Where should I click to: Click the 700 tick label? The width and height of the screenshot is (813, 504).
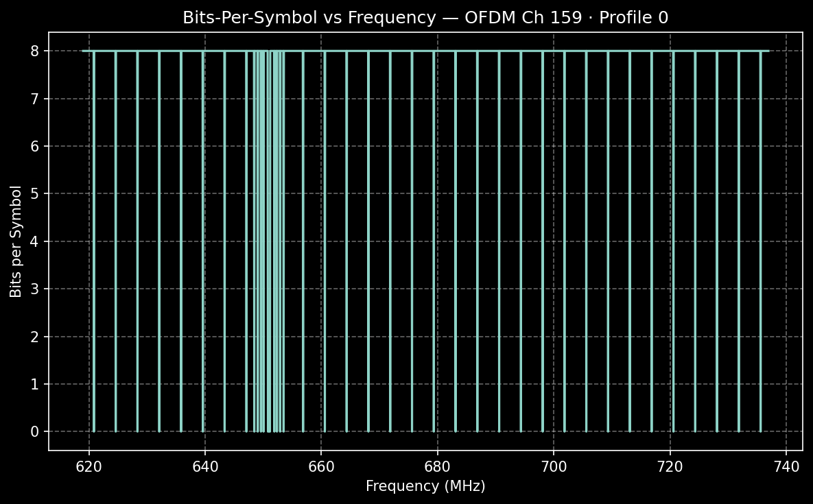pos(553,466)
